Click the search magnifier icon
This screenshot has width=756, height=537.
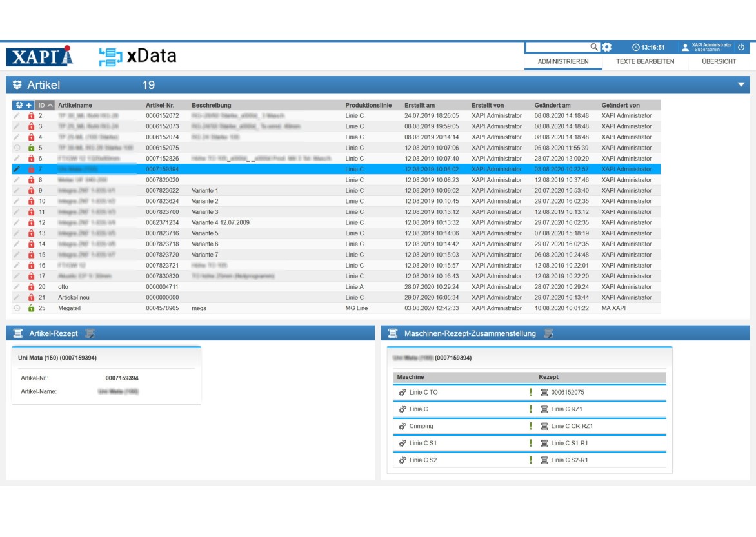point(594,47)
